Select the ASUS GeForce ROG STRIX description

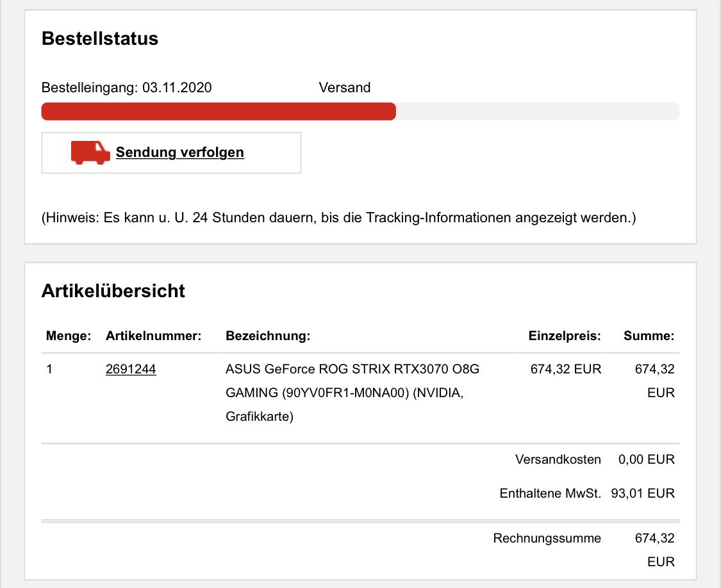pos(352,393)
